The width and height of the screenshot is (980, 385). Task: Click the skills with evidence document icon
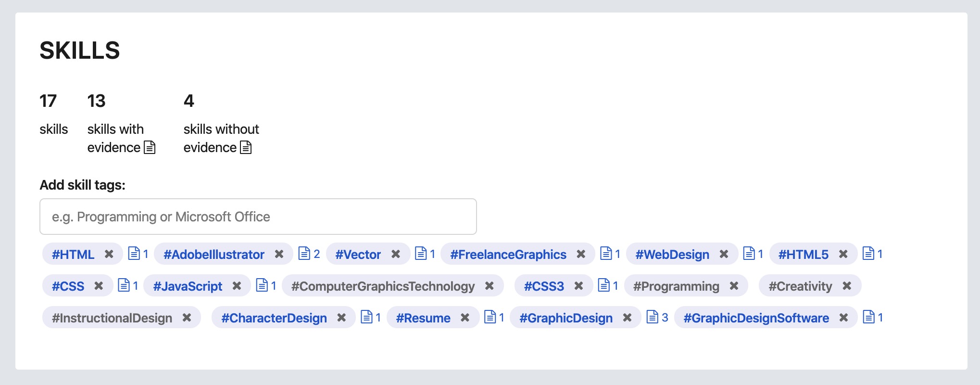click(150, 147)
